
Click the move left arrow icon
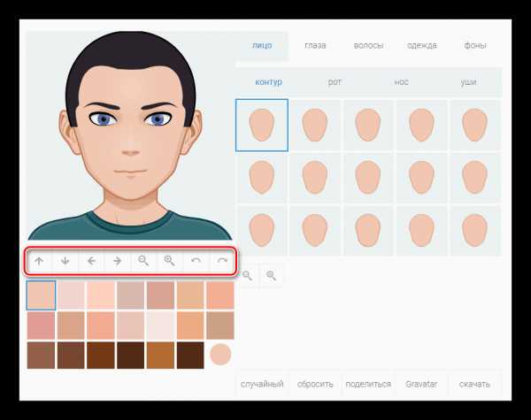pyautogui.click(x=91, y=261)
